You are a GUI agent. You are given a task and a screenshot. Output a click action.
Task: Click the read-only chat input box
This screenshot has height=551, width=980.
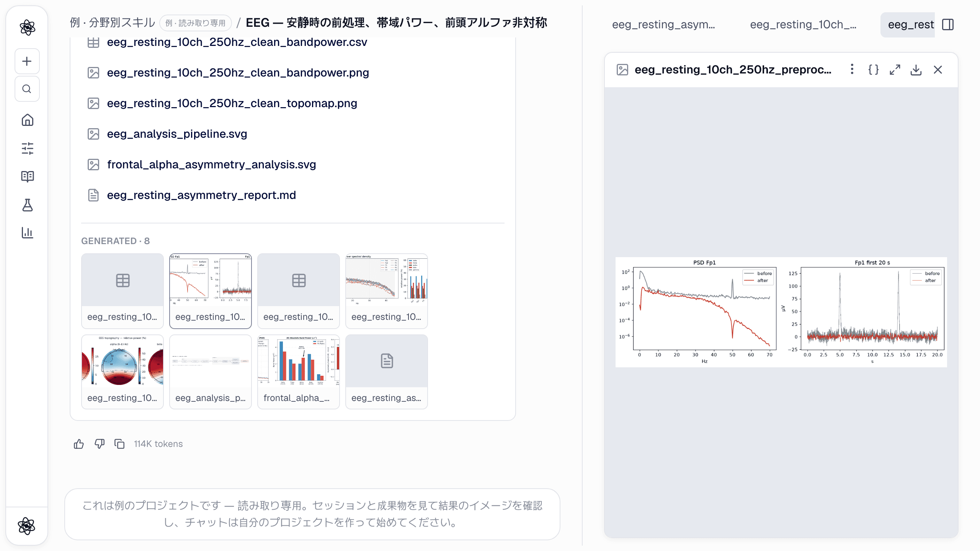tap(312, 514)
